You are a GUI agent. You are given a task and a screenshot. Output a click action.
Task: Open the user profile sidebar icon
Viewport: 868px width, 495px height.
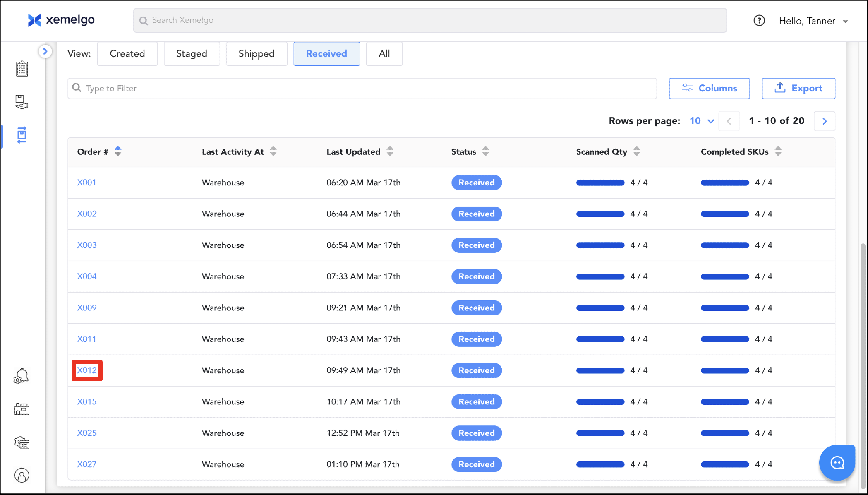pyautogui.click(x=22, y=475)
